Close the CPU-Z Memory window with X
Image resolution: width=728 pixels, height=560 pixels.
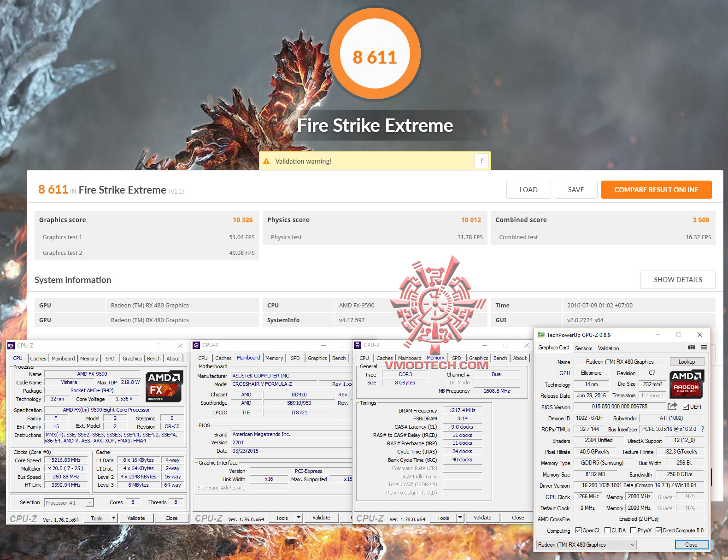526,345
